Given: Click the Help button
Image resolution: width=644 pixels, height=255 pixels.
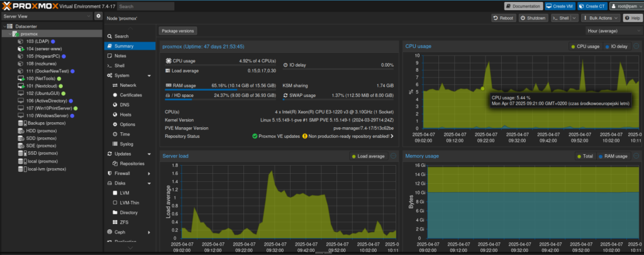Looking at the screenshot, I should (x=631, y=18).
